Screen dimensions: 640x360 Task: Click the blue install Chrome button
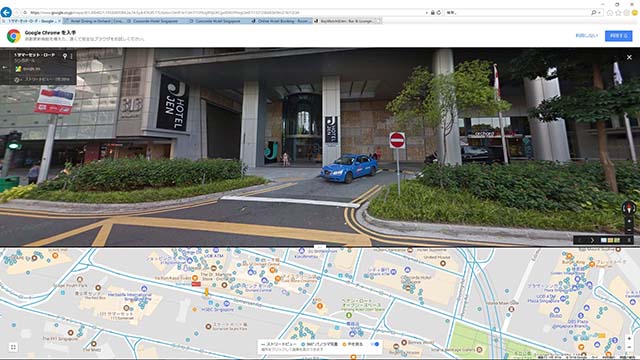(618, 36)
